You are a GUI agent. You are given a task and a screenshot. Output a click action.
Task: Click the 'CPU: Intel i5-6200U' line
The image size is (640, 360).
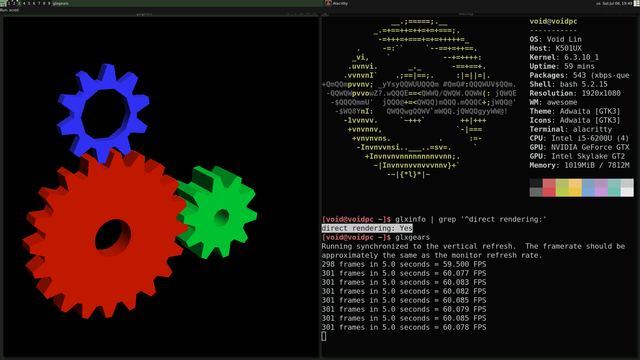580,138
